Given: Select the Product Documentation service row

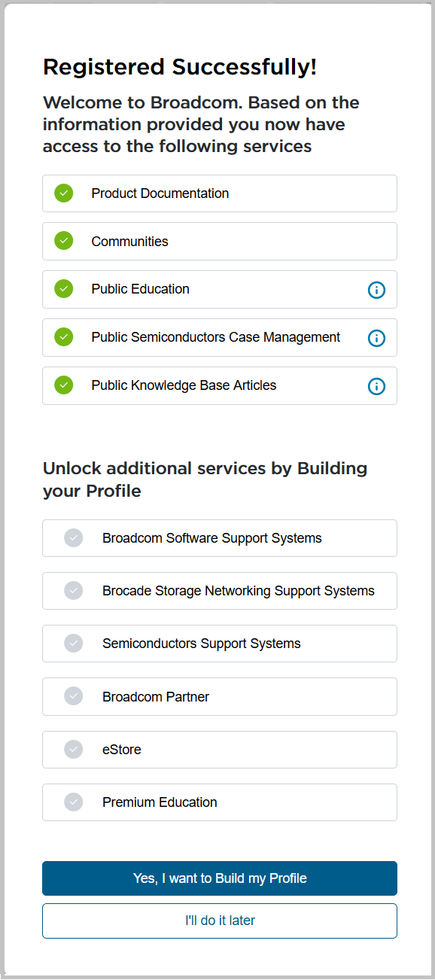Looking at the screenshot, I should [220, 193].
